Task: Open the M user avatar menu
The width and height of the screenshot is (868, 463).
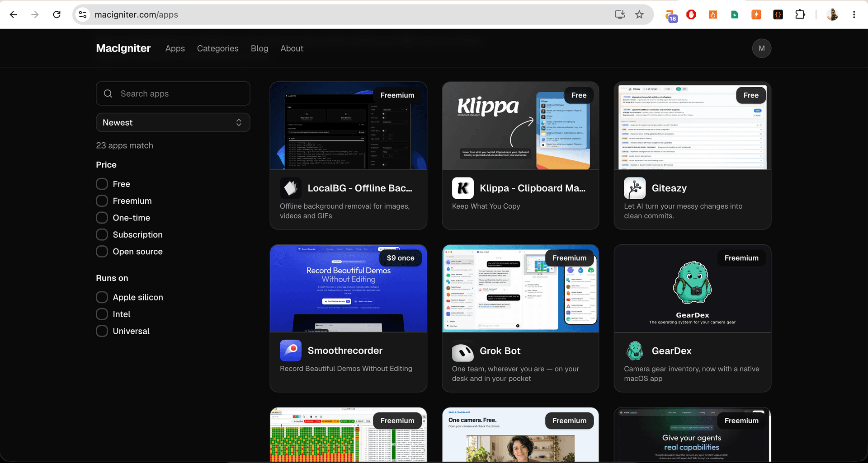Action: (762, 48)
